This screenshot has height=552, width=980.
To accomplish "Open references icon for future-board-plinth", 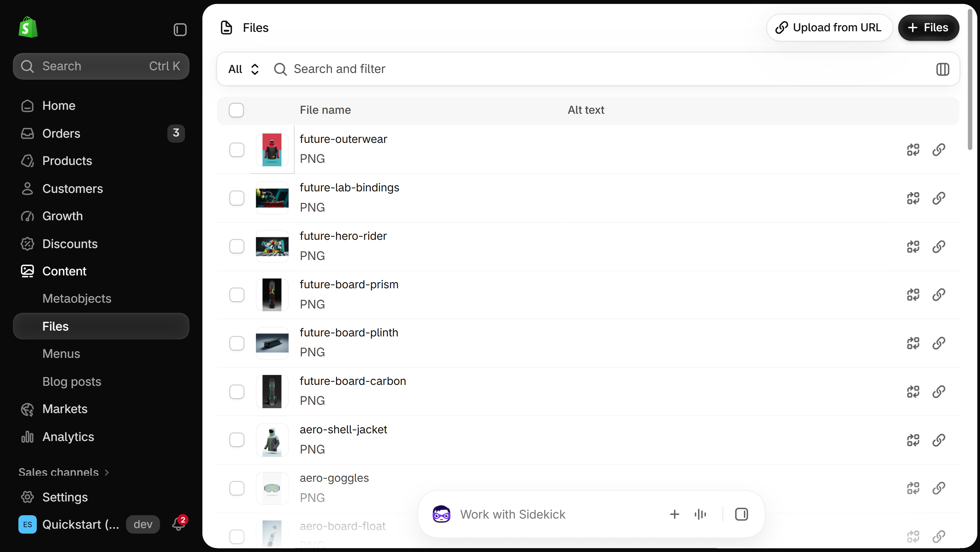I will click(913, 343).
